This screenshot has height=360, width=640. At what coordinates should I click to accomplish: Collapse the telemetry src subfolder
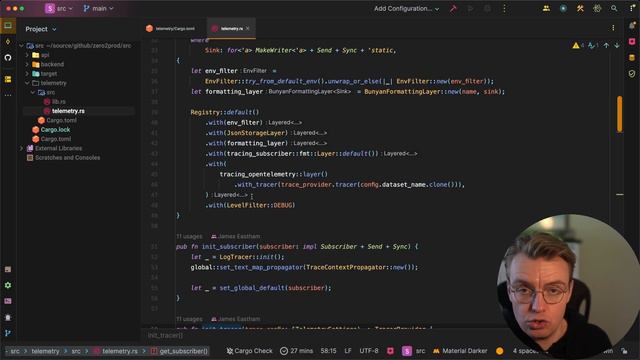33,92
